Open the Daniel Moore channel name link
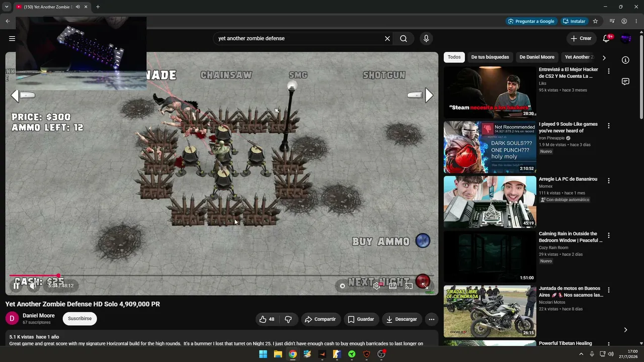The width and height of the screenshot is (644, 362). click(39, 316)
